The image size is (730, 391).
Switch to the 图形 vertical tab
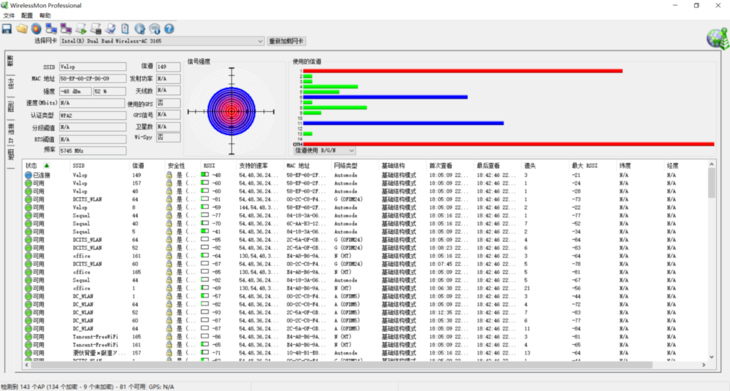(x=10, y=107)
